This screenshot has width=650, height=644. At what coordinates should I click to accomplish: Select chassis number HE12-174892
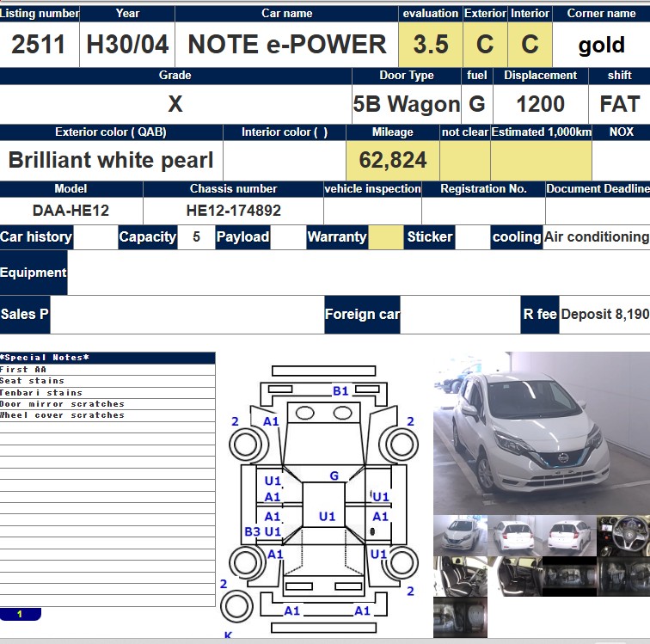click(233, 211)
